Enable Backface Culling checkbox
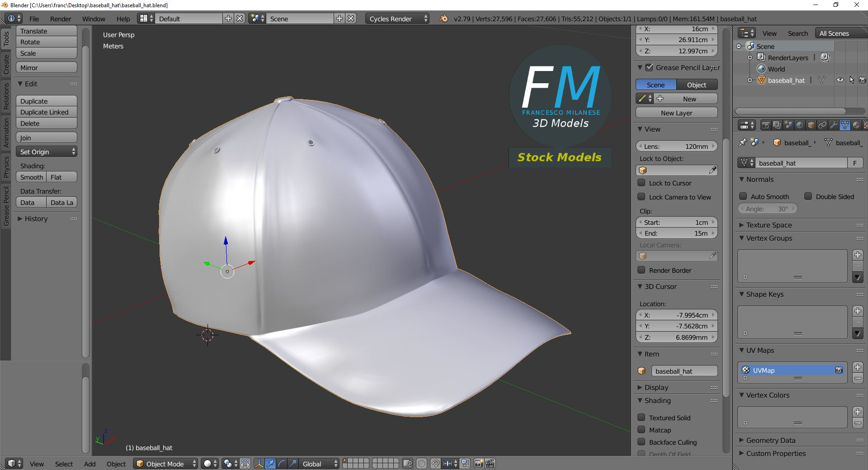868x470 pixels. pos(641,442)
